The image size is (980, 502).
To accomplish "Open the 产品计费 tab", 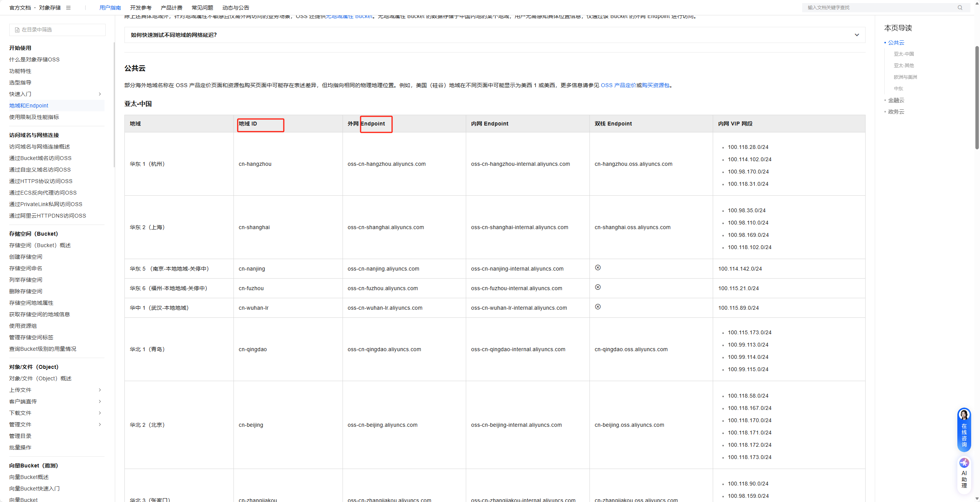I will (x=171, y=8).
